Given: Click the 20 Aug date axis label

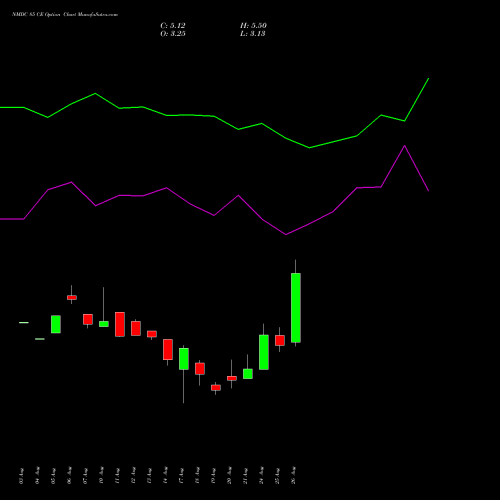Looking at the screenshot, I should pos(229,476).
